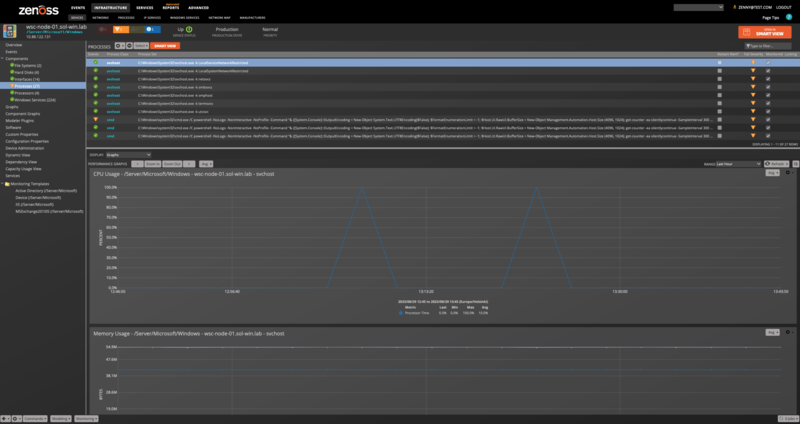Viewport: 800px width, 424px height.
Task: Toggle the Monitored checkbox for the smbsvcs row
Action: (x=768, y=87)
